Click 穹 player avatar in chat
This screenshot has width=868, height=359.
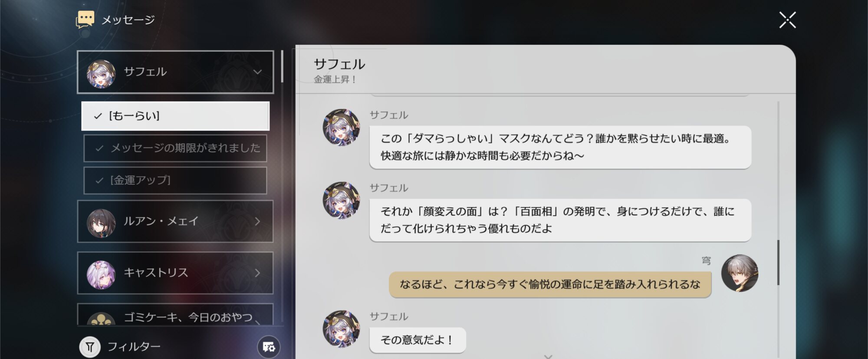tap(740, 273)
